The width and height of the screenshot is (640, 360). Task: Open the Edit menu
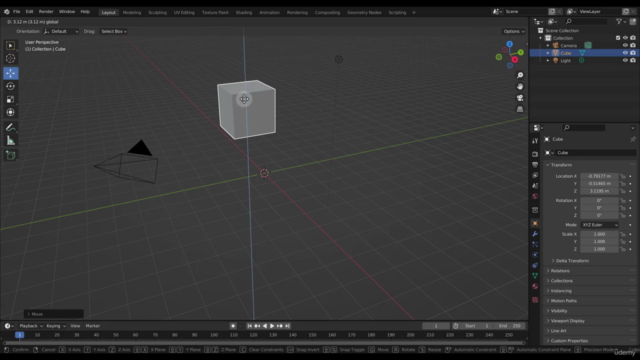pyautogui.click(x=29, y=12)
